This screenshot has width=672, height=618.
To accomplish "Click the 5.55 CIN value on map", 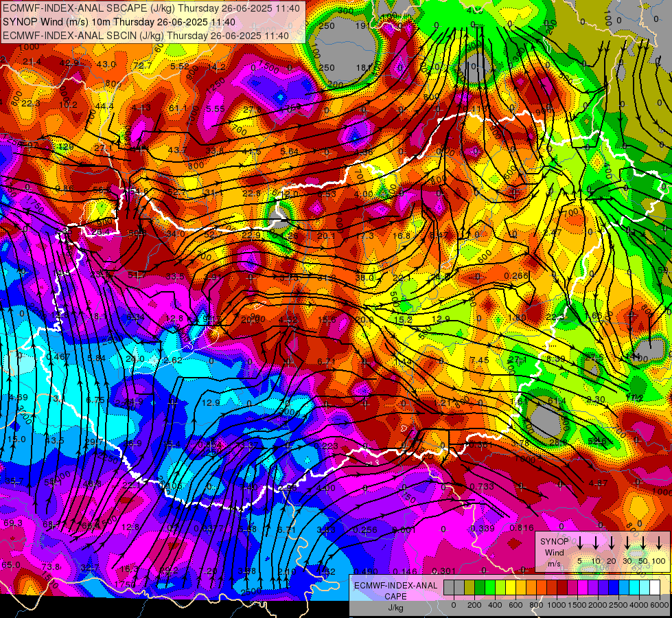I will pos(215,109).
